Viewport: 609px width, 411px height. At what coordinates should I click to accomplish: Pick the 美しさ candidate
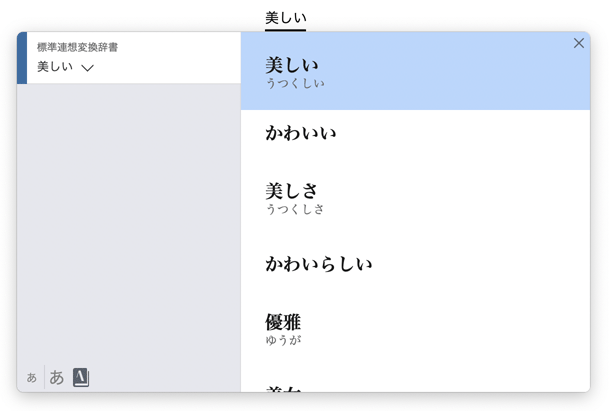[x=291, y=190]
